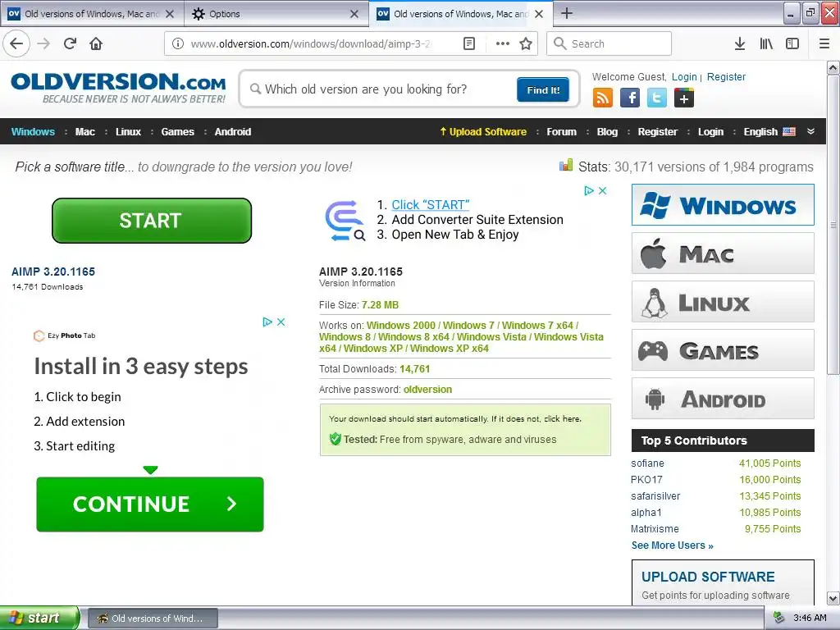The height and width of the screenshot is (630, 840).
Task: Open the Android navigation menu item
Action: pos(233,132)
